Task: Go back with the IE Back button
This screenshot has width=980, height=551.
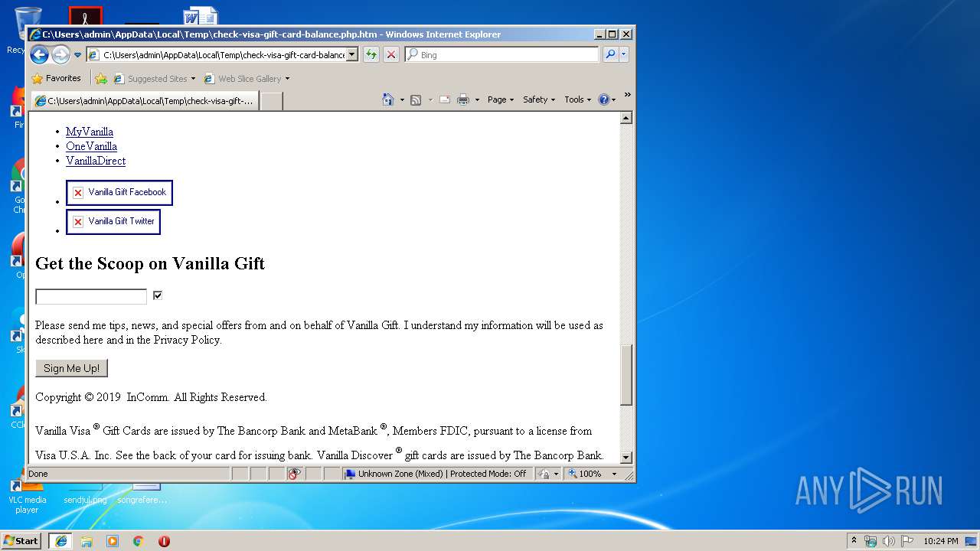Action: (39, 54)
